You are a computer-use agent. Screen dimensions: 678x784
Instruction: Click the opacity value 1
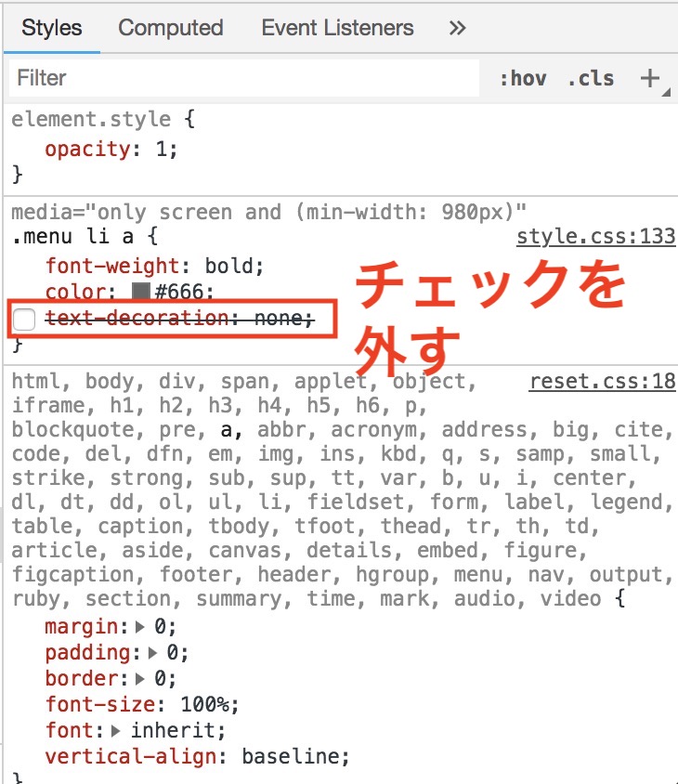[162, 149]
